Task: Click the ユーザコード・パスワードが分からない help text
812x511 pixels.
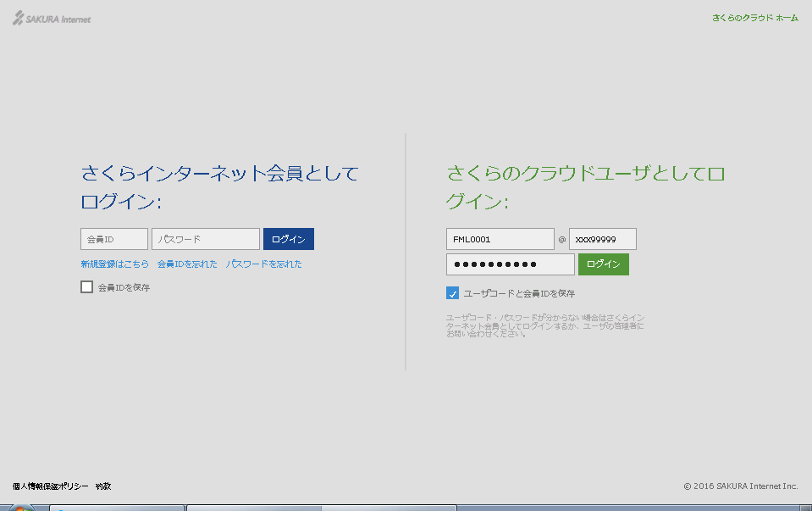Action: pyautogui.click(x=544, y=325)
